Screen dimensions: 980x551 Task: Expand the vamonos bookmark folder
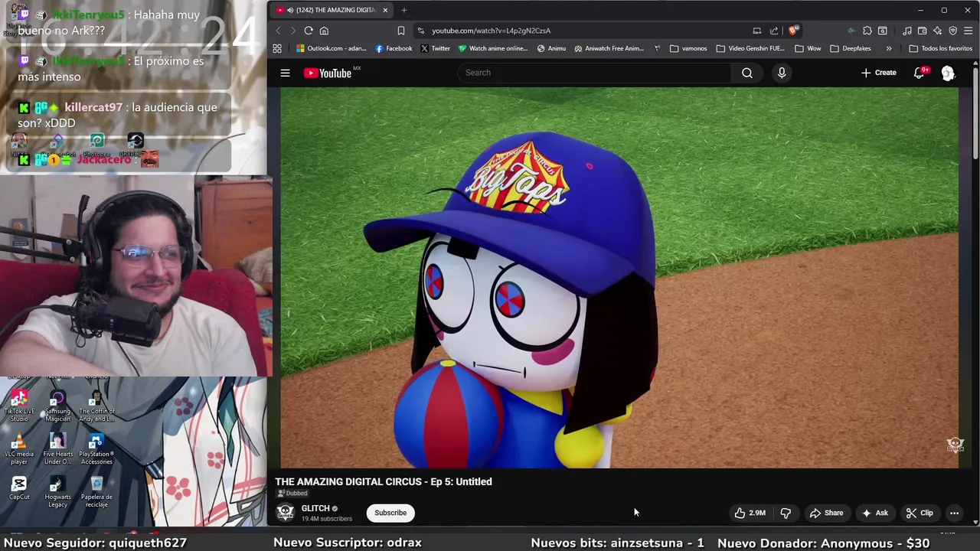point(688,48)
